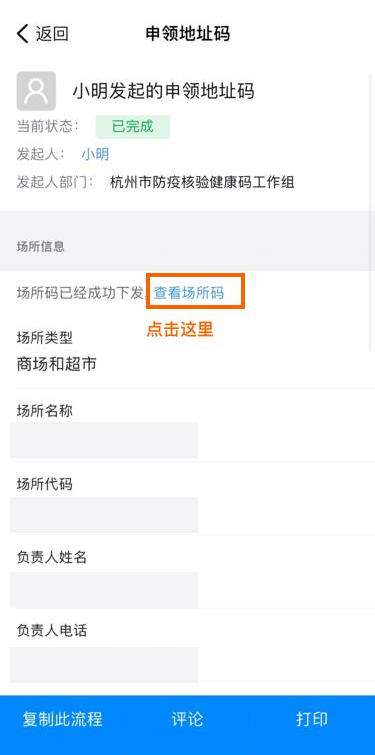
Task: Click the 场所信息 section header
Action: tap(40, 247)
